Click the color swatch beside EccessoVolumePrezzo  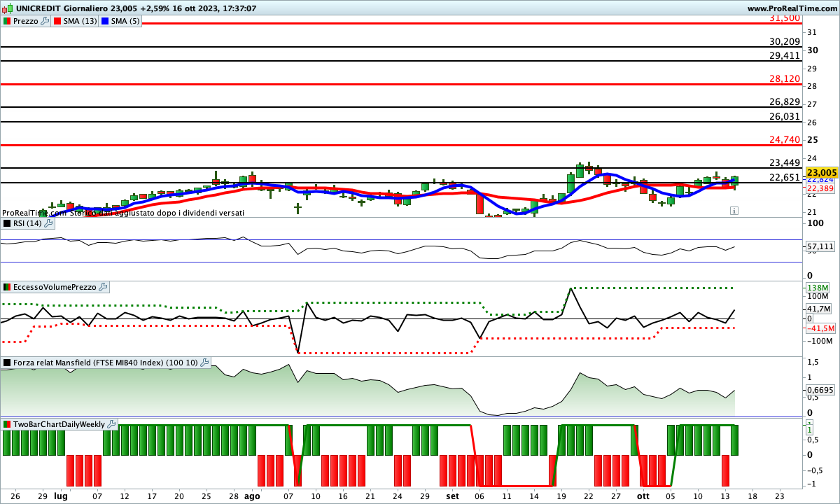tap(7, 287)
